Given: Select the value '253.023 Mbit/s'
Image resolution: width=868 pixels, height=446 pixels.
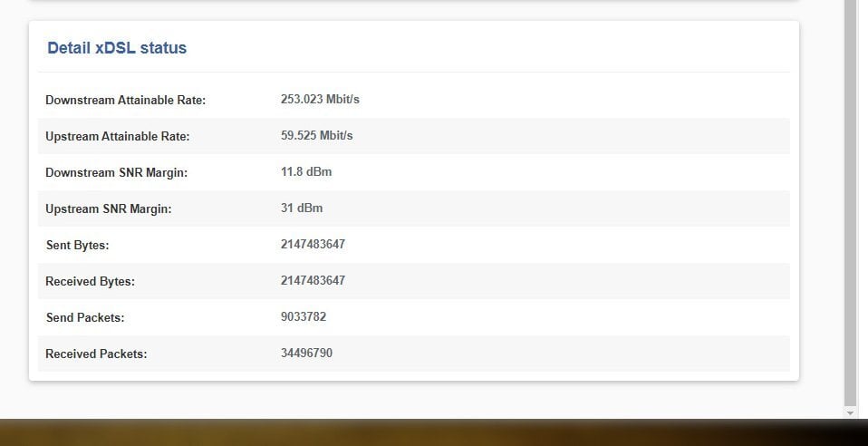Looking at the screenshot, I should click(320, 99).
